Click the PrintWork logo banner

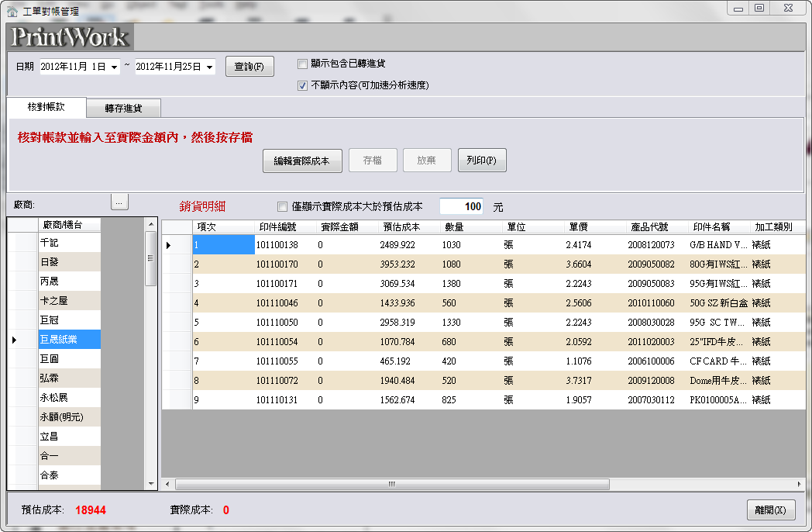coord(71,36)
